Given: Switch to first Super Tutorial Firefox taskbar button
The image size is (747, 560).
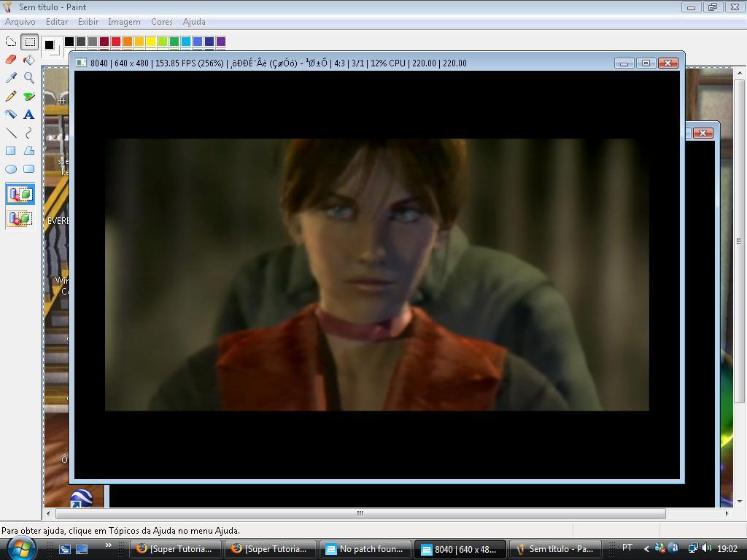Looking at the screenshot, I should tap(176, 549).
